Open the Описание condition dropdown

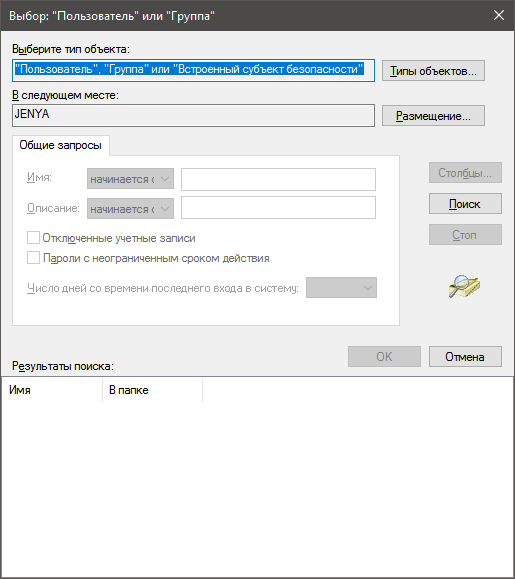[130, 209]
